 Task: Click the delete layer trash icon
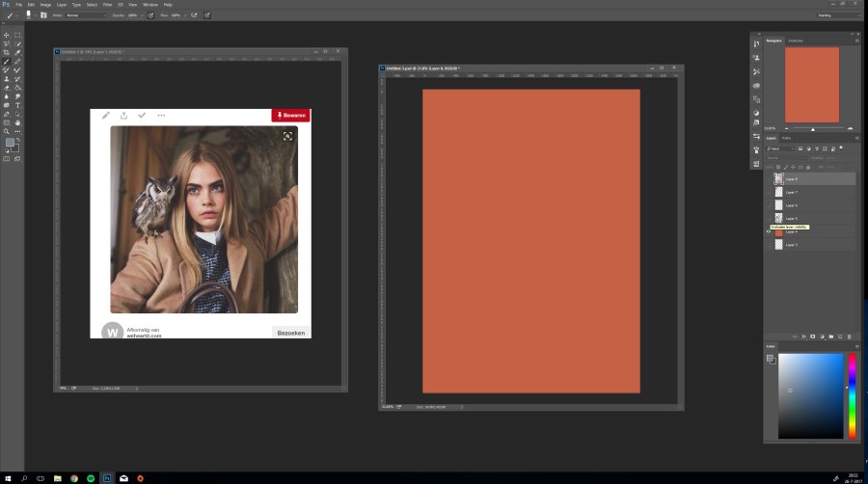pos(849,336)
